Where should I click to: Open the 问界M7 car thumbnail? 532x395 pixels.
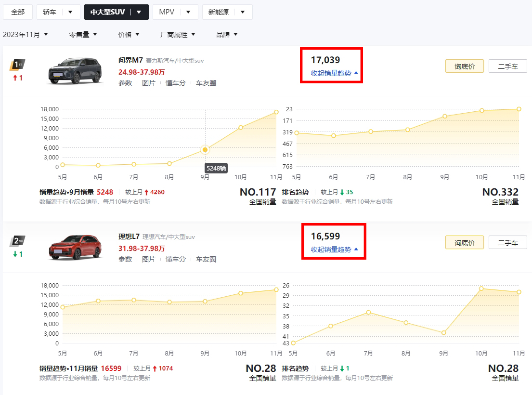pyautogui.click(x=75, y=71)
